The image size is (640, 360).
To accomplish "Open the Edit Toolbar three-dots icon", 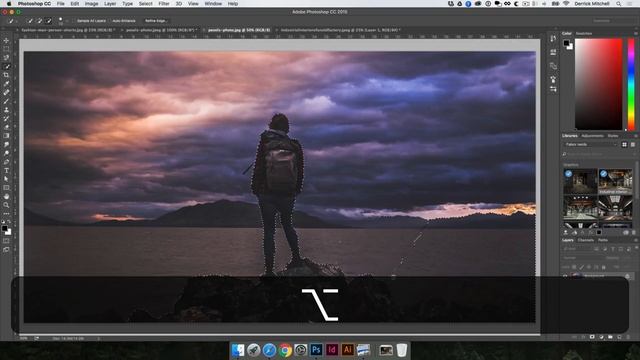I will click(x=6, y=213).
